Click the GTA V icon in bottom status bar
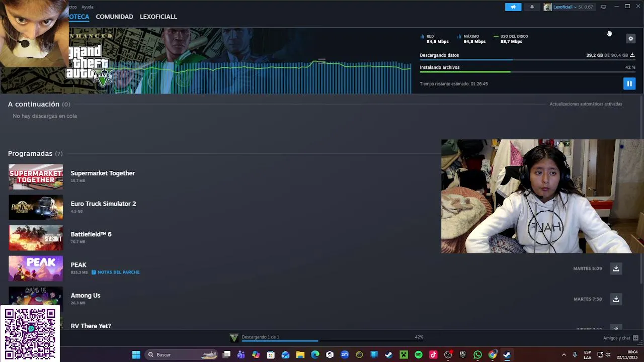Image resolution: width=644 pixels, height=362 pixels. coord(234,338)
